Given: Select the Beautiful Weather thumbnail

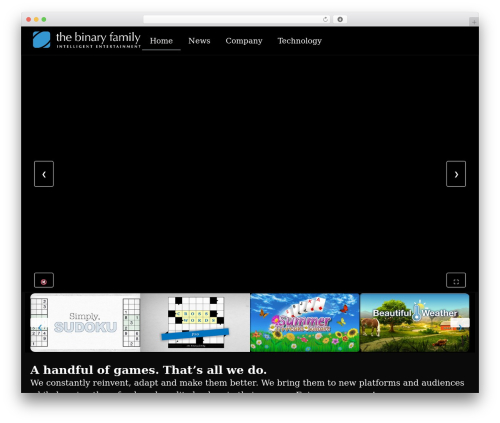Looking at the screenshot, I should [x=415, y=322].
